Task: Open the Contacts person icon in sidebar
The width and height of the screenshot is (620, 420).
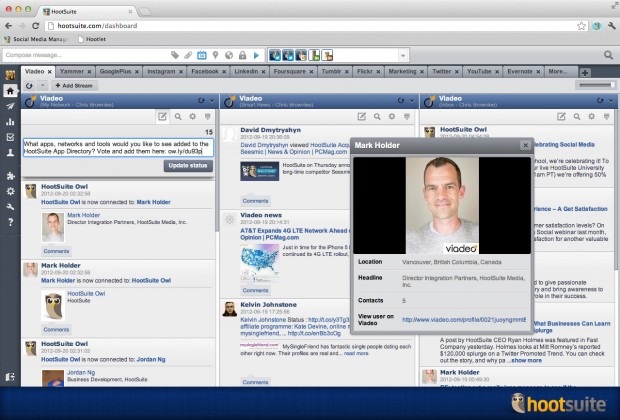Action: [10, 153]
